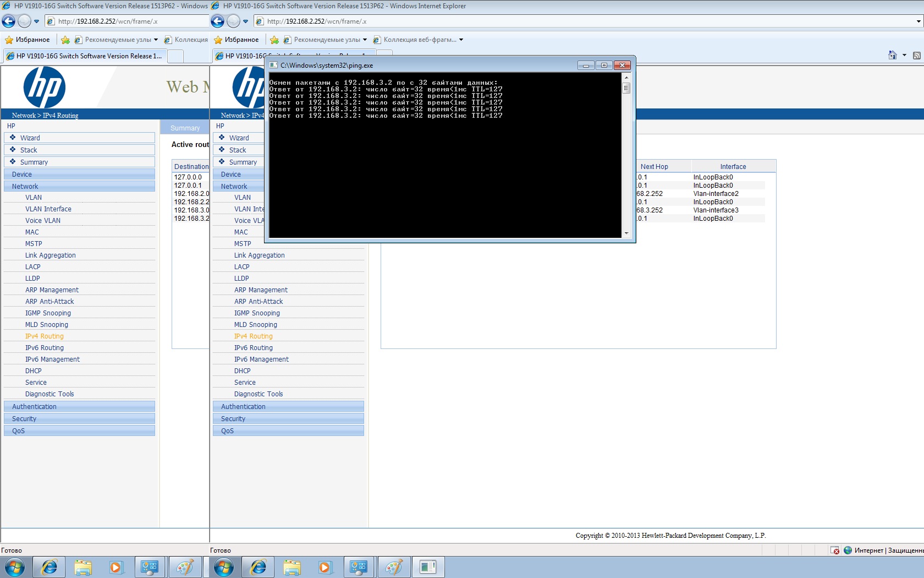Open the Home page icon
Screen dimensions: 924x578
click(892, 55)
